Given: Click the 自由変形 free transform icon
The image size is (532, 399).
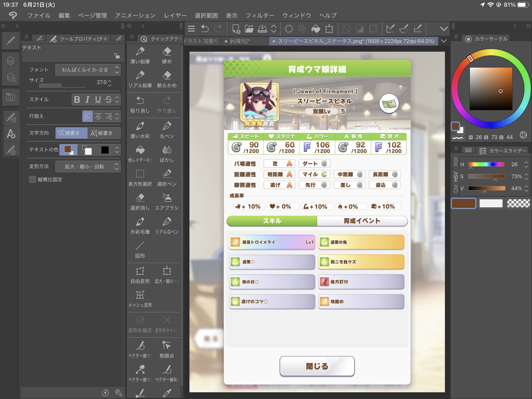Looking at the screenshot, I should pyautogui.click(x=140, y=271).
